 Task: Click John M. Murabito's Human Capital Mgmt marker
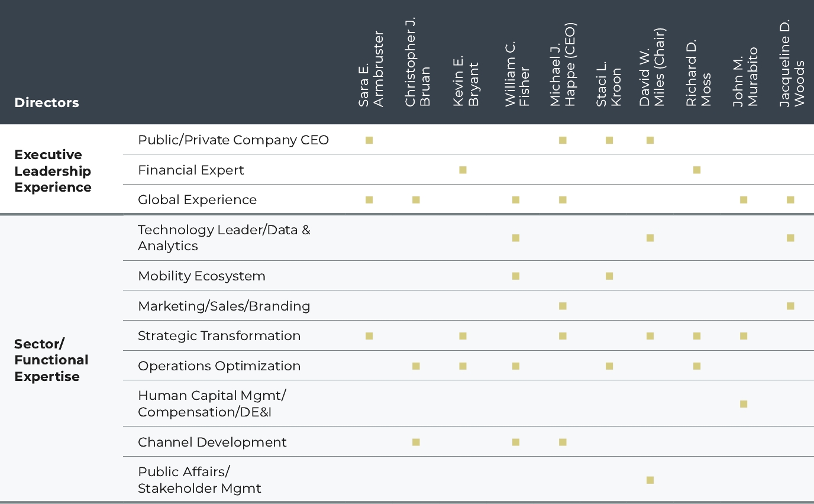(744, 404)
